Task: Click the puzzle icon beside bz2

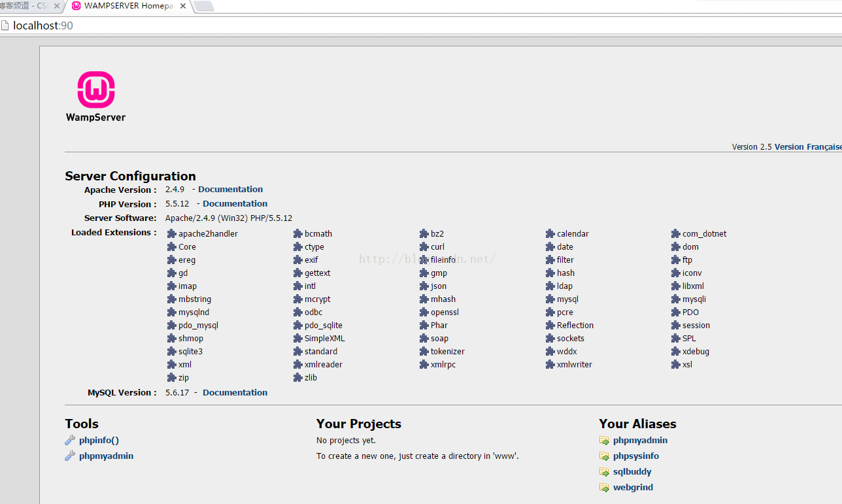Action: [424, 233]
